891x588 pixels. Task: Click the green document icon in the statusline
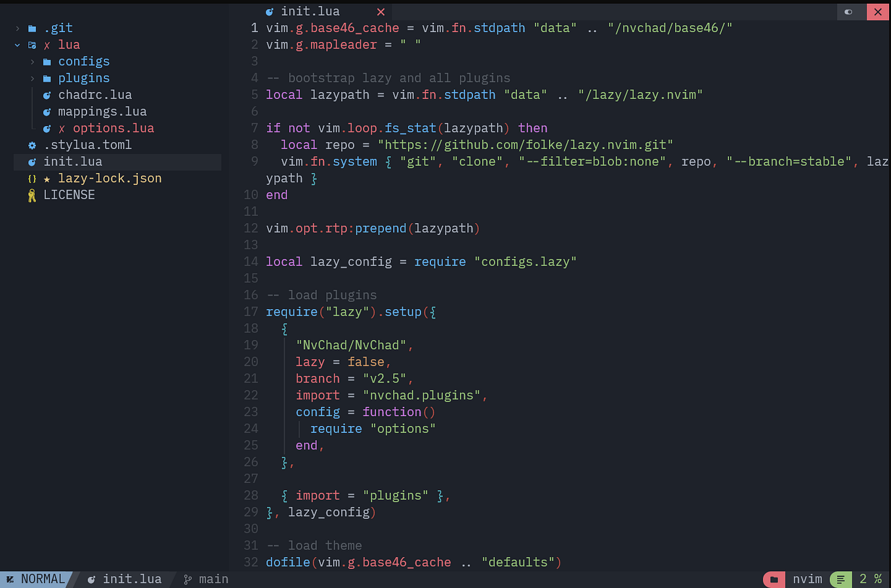click(x=840, y=579)
